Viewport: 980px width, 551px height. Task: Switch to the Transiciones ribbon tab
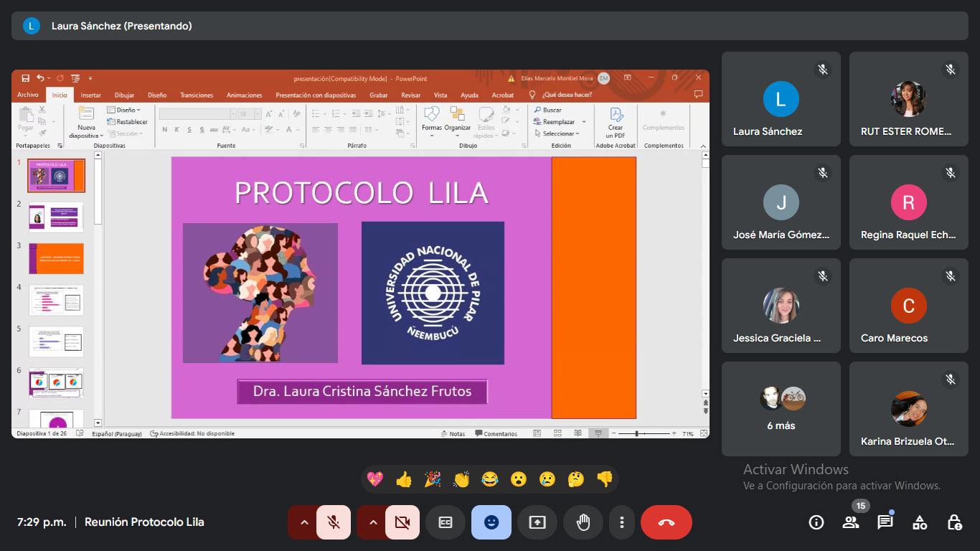click(197, 95)
